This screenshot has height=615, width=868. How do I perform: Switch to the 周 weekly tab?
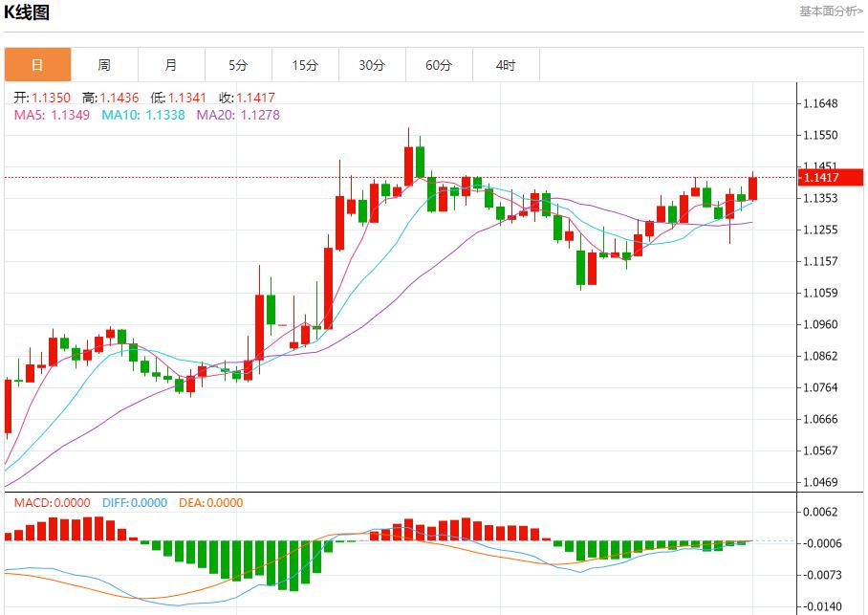104,65
